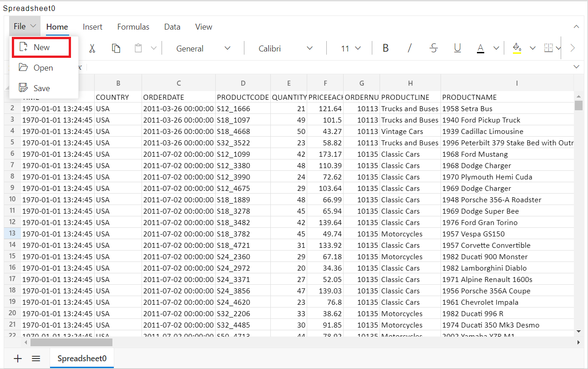Switch to the View tab
The height and width of the screenshot is (369, 588).
(204, 27)
